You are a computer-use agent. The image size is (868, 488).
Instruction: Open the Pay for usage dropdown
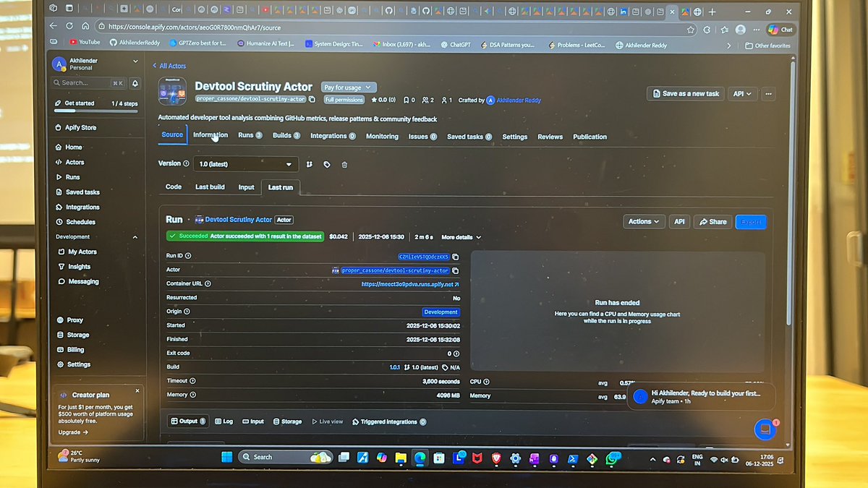tap(349, 87)
